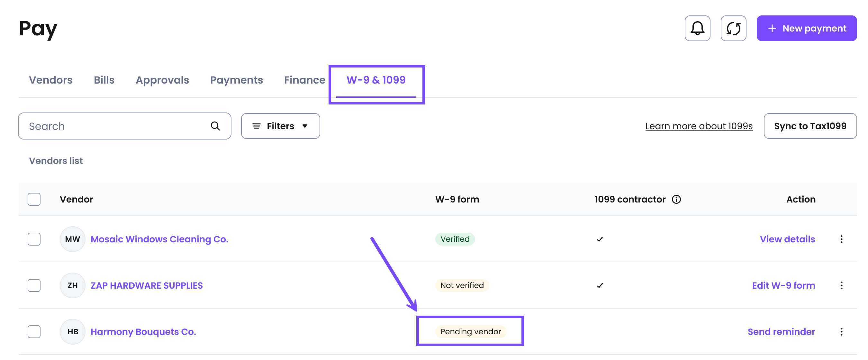Open the notifications bell icon
This screenshot has height=360, width=868.
coord(697,28)
